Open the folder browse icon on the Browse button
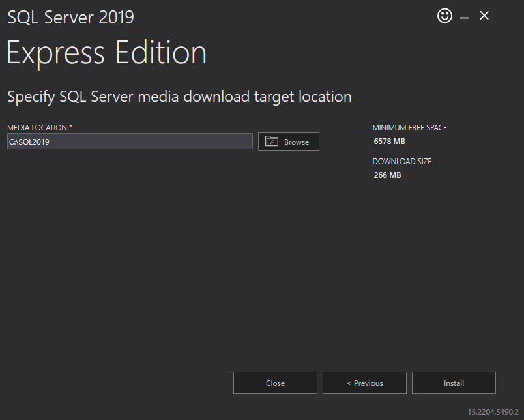This screenshot has height=420, width=524. (273, 141)
